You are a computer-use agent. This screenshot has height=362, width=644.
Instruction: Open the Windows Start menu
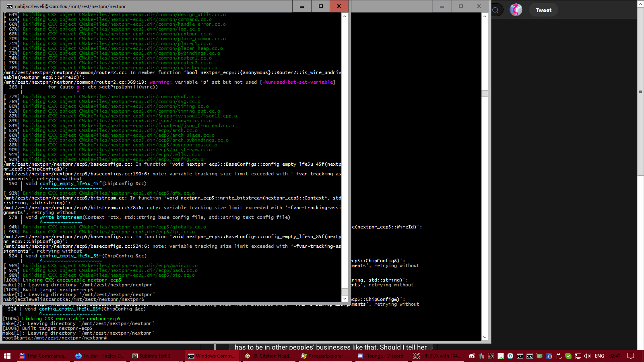pos(7,356)
